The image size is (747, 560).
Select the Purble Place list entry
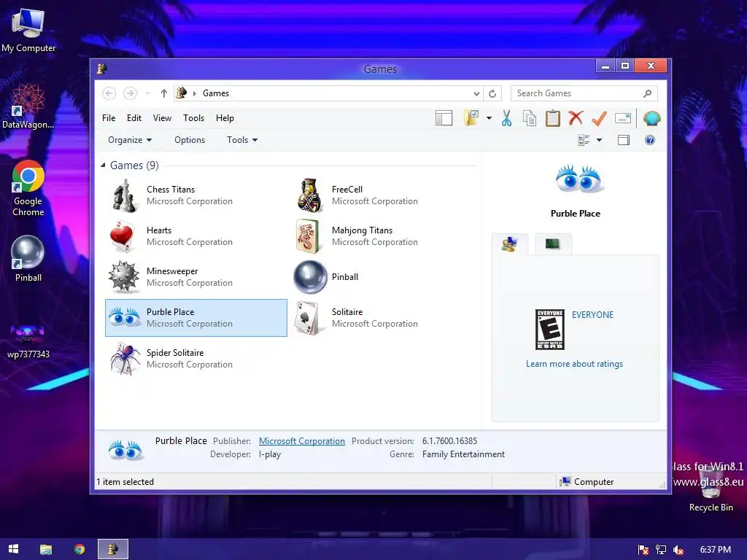196,318
